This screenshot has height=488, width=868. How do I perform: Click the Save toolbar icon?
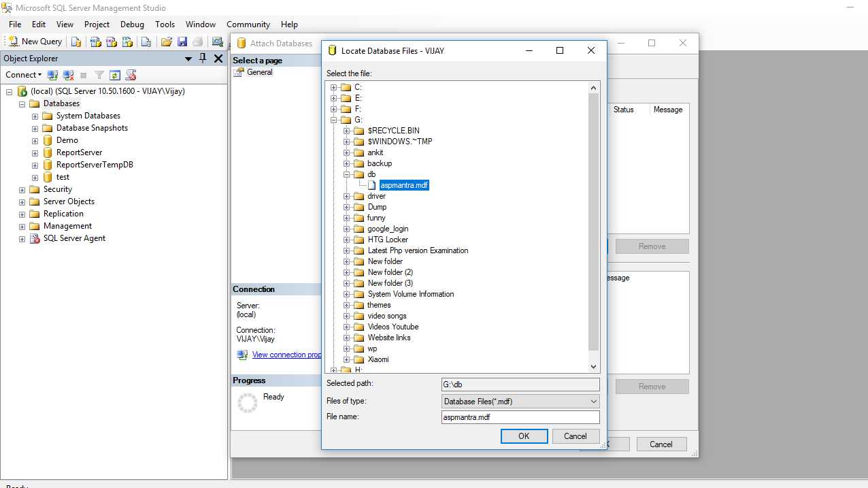[182, 42]
